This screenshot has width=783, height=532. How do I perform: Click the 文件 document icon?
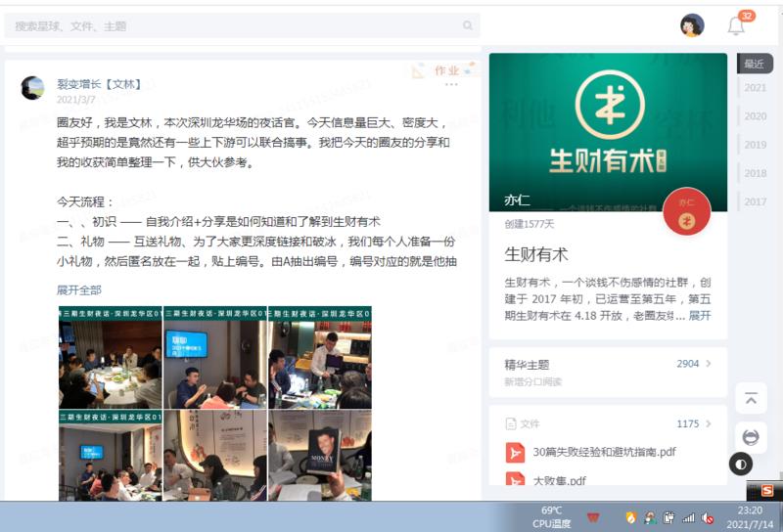(511, 423)
